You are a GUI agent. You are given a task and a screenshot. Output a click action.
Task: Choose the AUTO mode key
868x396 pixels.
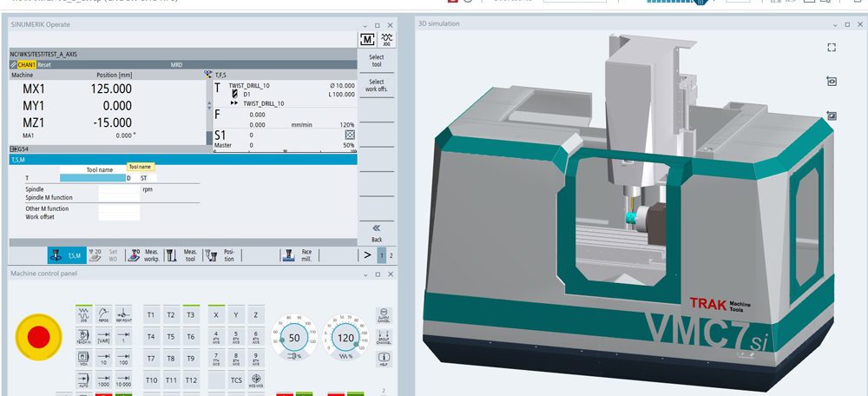click(x=83, y=379)
